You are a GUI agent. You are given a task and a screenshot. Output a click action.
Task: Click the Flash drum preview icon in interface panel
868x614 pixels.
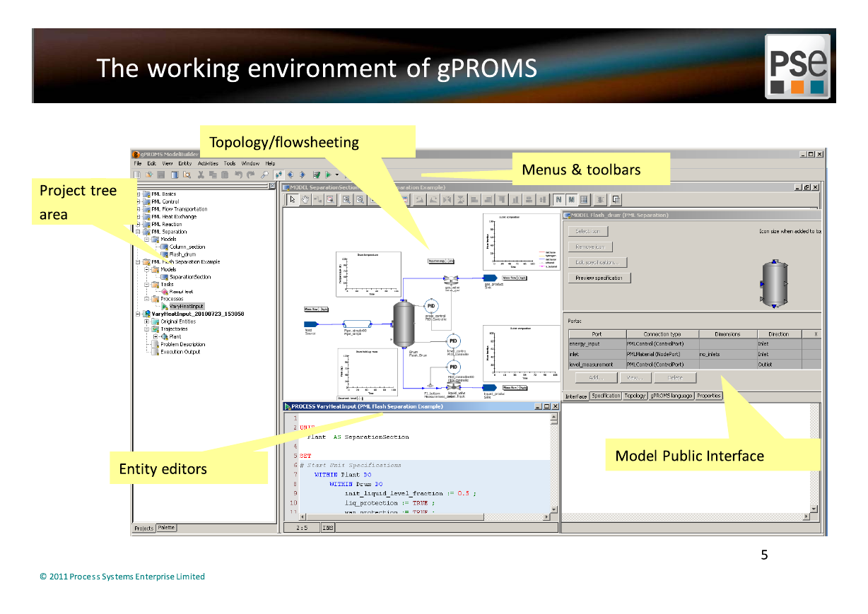point(775,283)
